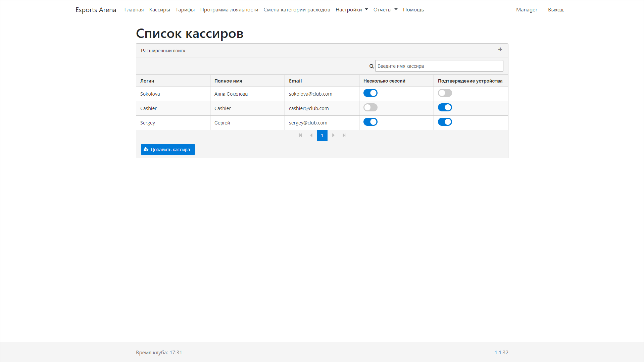
Task: Focus the cashier name search field
Action: 439,66
